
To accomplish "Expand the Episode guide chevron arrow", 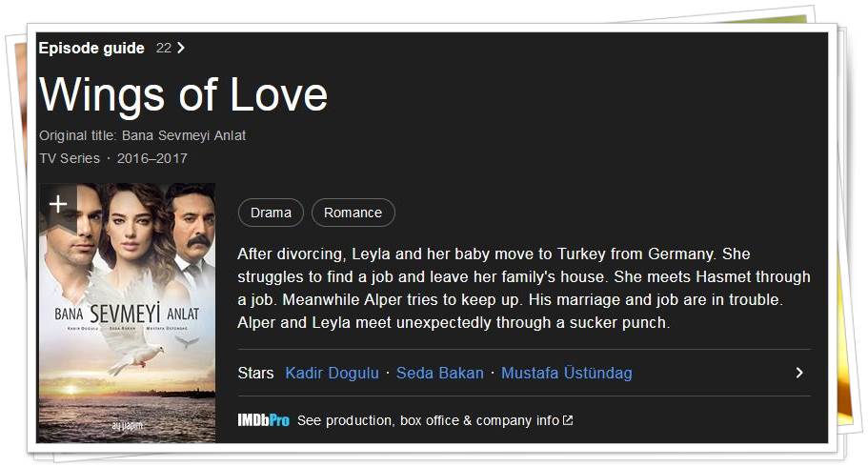I will (181, 49).
